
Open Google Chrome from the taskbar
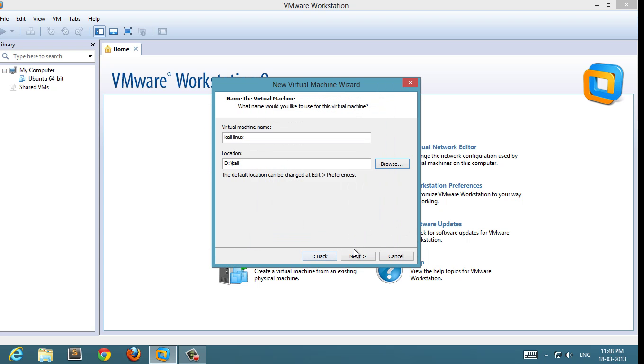pos(104,355)
